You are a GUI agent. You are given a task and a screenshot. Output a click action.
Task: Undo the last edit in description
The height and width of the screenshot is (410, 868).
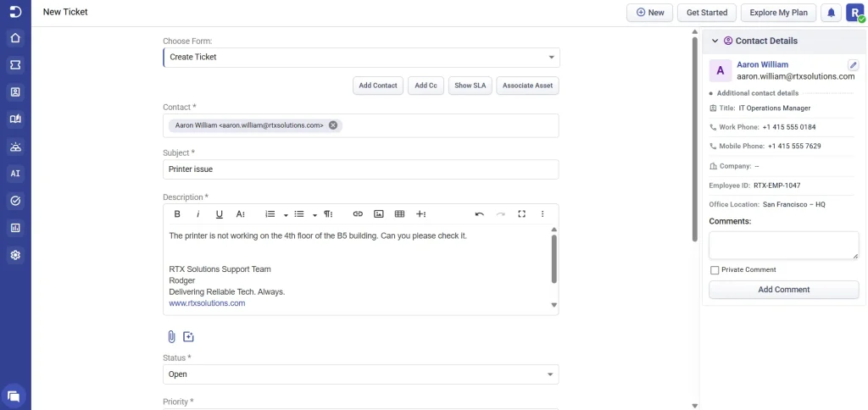pyautogui.click(x=480, y=214)
